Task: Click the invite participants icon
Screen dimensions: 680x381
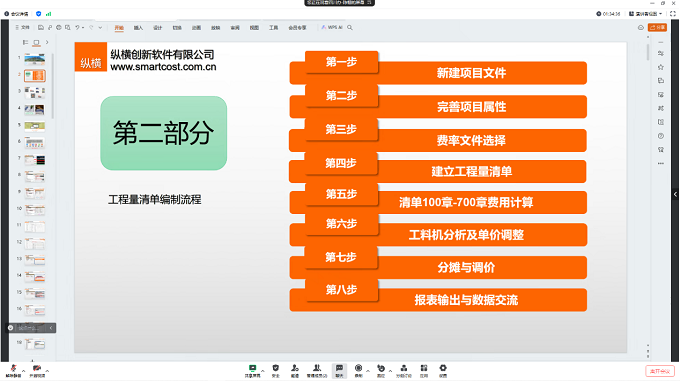Action: coord(295,371)
